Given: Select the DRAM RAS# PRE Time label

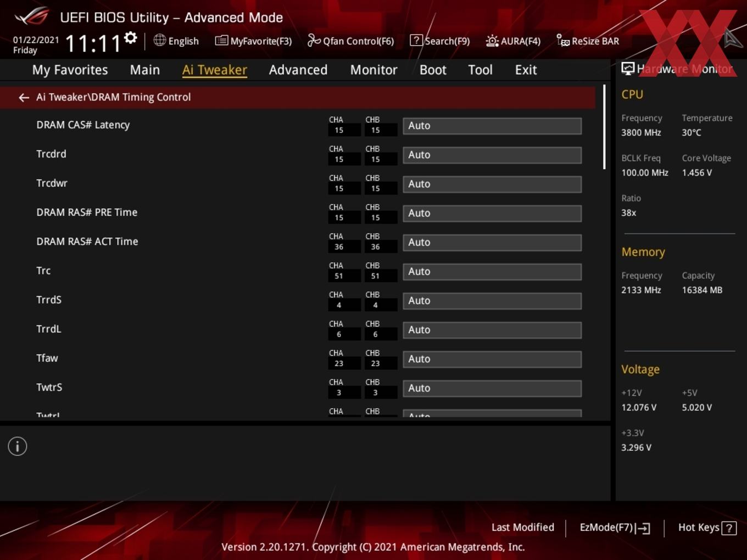Looking at the screenshot, I should [x=87, y=212].
